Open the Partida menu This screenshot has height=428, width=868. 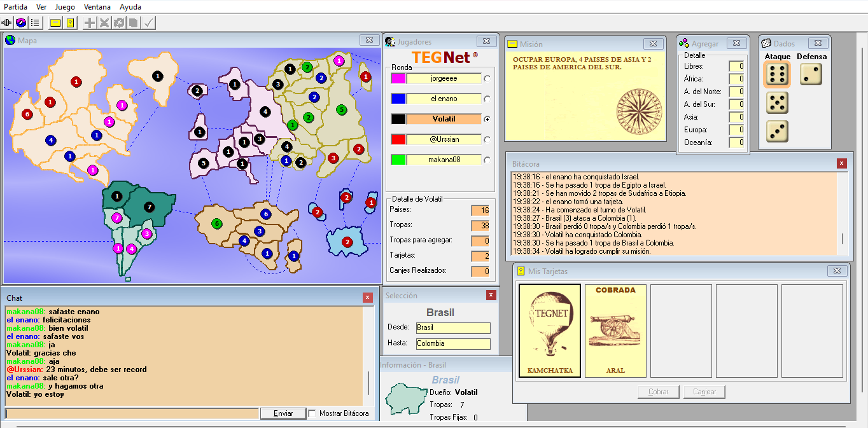16,7
